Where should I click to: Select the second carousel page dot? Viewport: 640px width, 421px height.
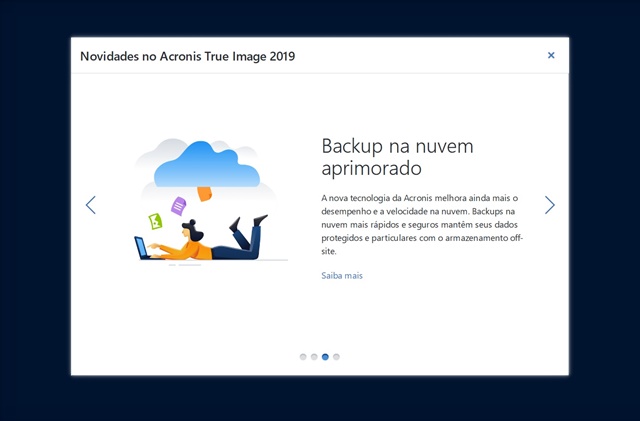[314, 357]
